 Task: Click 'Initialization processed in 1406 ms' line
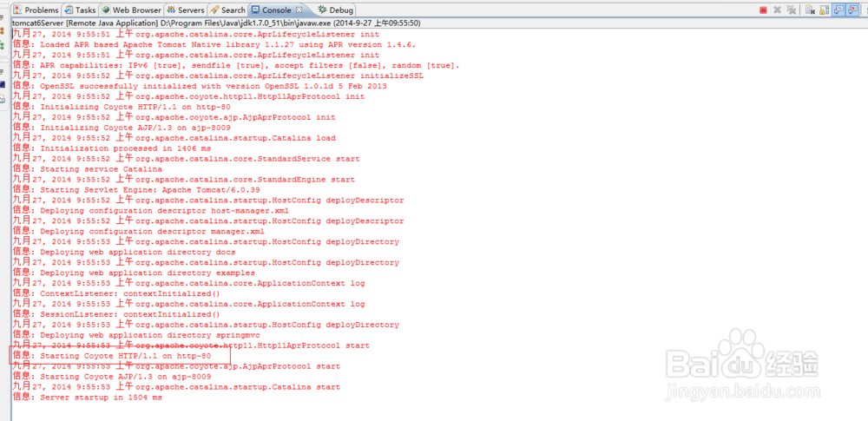pos(111,148)
